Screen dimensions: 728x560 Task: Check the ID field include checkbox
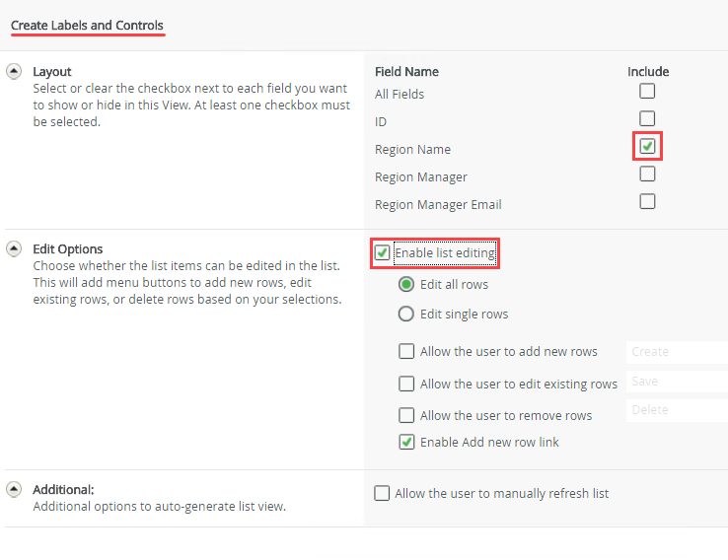pyautogui.click(x=647, y=119)
